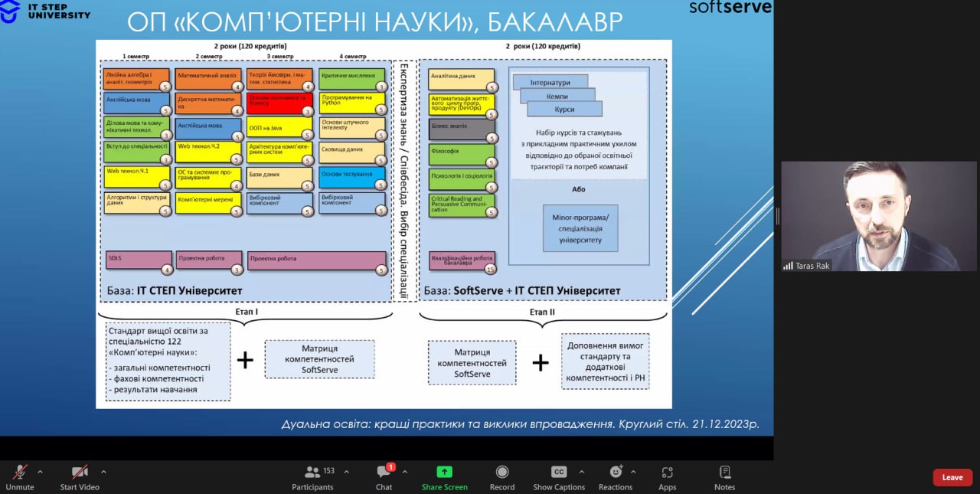Leave the meeting with the red button

(952, 478)
